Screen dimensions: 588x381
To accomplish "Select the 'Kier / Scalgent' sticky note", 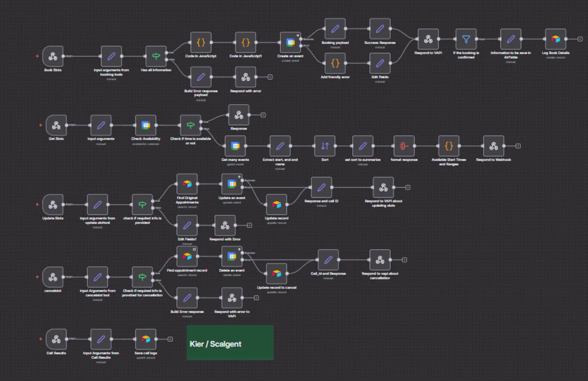I will pyautogui.click(x=230, y=342).
